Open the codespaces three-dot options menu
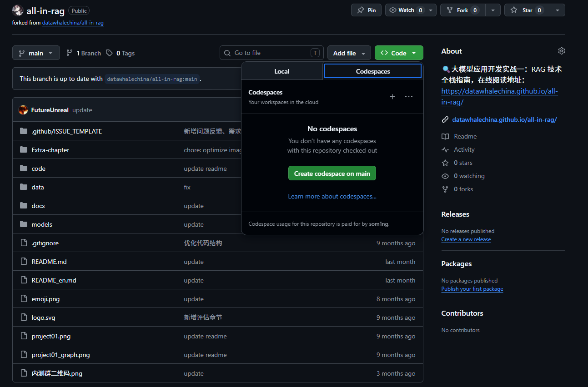This screenshot has height=387, width=588. click(409, 97)
